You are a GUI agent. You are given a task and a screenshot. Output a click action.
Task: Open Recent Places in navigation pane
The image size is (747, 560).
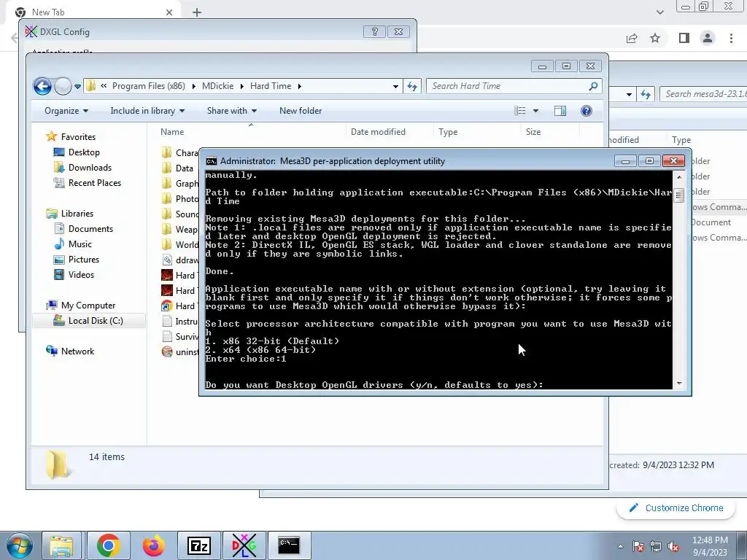94,183
